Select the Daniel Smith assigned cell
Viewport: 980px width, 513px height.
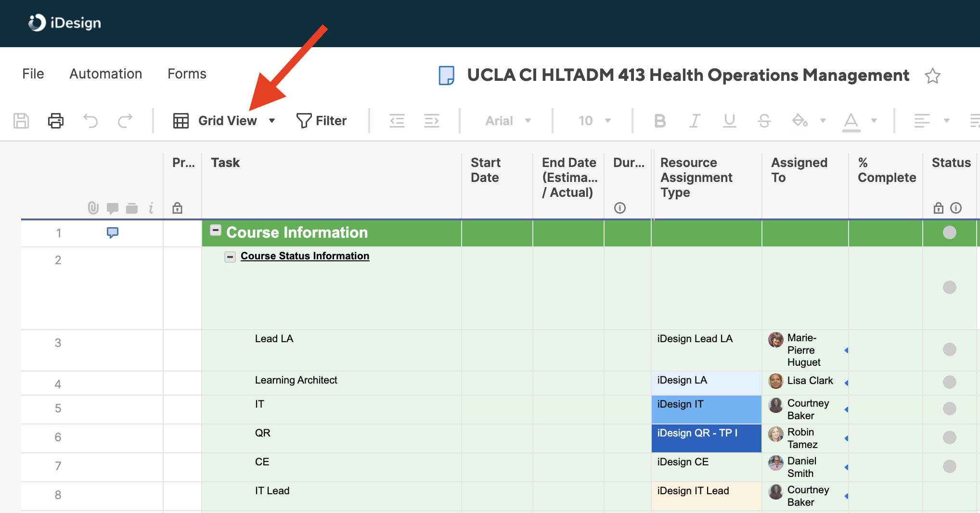point(805,467)
